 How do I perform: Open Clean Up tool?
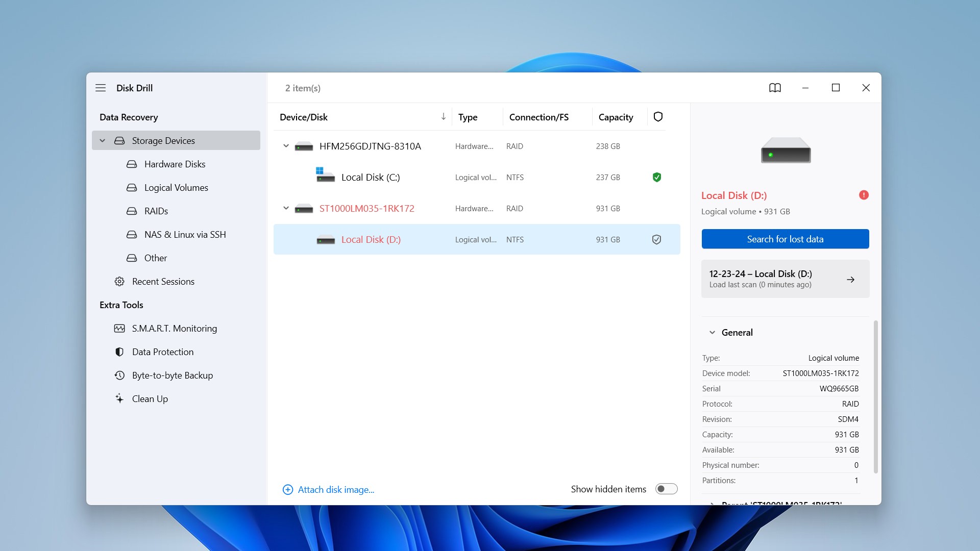[x=150, y=398]
